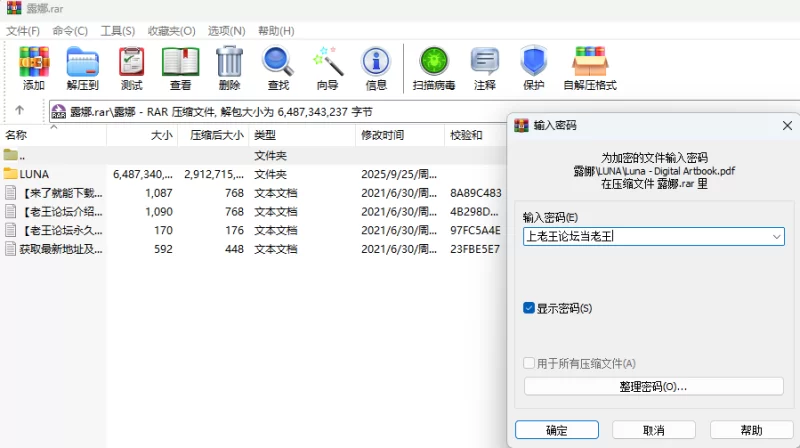Select the 获取最新地址及 file icon
This screenshot has height=448, width=800.
(x=10, y=248)
